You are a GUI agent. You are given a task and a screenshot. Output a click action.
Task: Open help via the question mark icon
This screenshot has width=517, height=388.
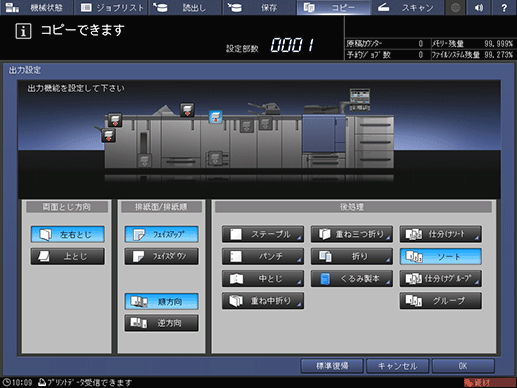(x=504, y=7)
